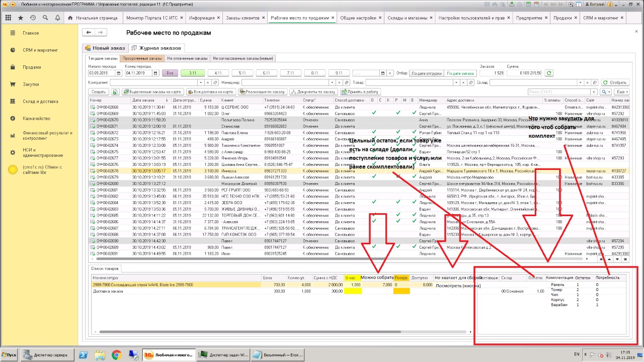Open the 'Еще' dropdown menu
This screenshot has height=362, width=644.
[x=622, y=92]
